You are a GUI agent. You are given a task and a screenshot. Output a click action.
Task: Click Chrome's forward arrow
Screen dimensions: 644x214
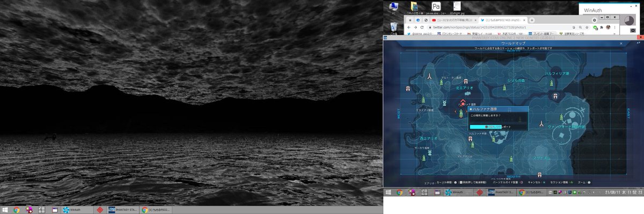pyautogui.click(x=415, y=27)
